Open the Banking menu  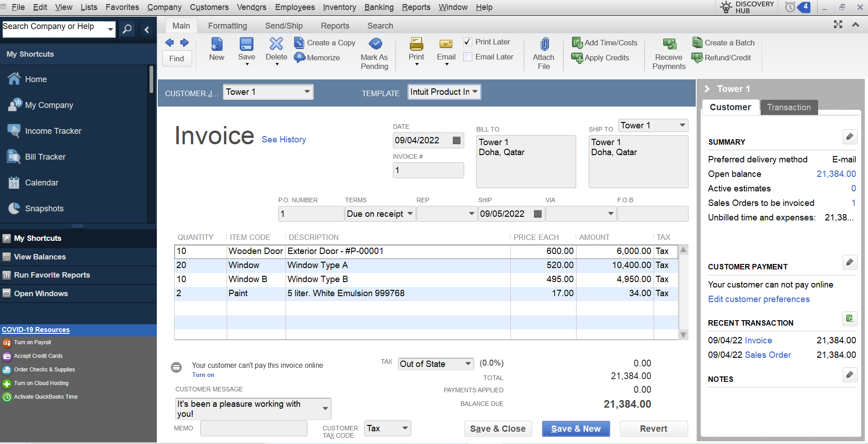pos(379,7)
